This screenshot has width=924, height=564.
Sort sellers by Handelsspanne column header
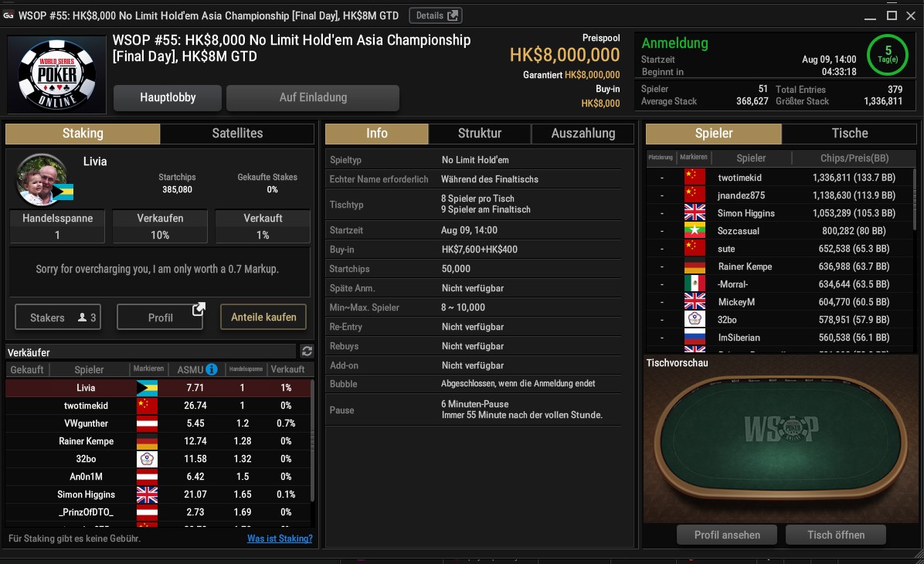[x=246, y=369]
